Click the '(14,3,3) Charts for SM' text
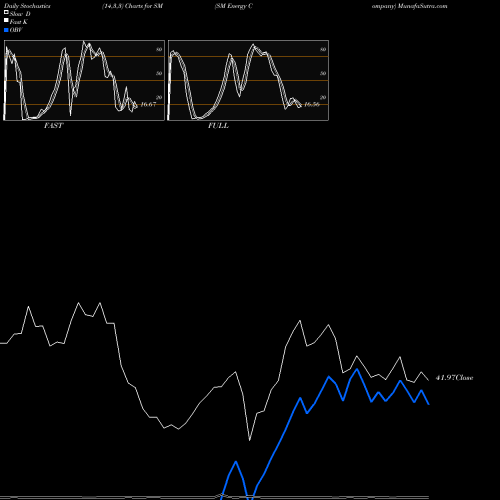This screenshot has height=500, width=500. (x=133, y=6)
